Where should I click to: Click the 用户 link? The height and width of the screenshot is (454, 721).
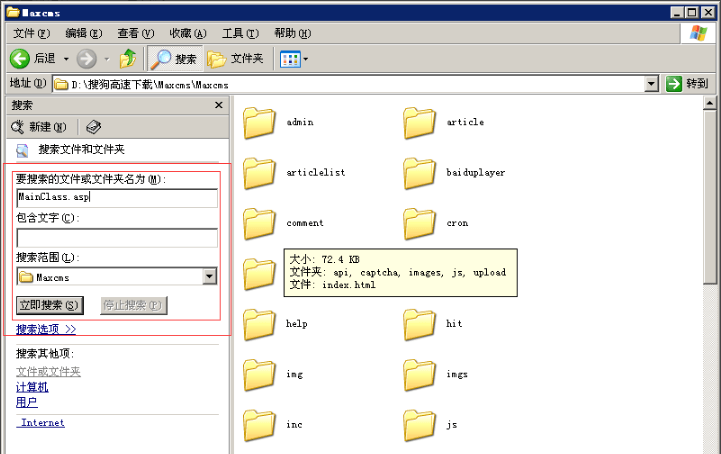coord(27,402)
